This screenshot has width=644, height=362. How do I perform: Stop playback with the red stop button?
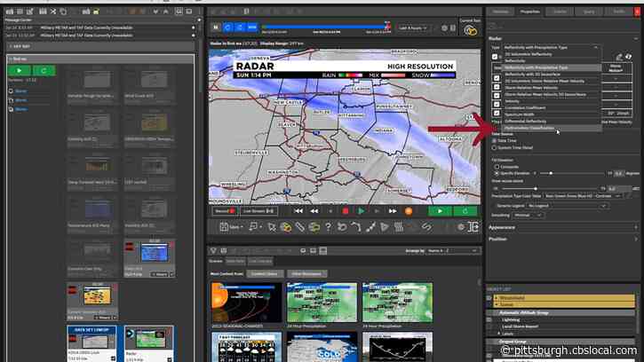click(346, 211)
